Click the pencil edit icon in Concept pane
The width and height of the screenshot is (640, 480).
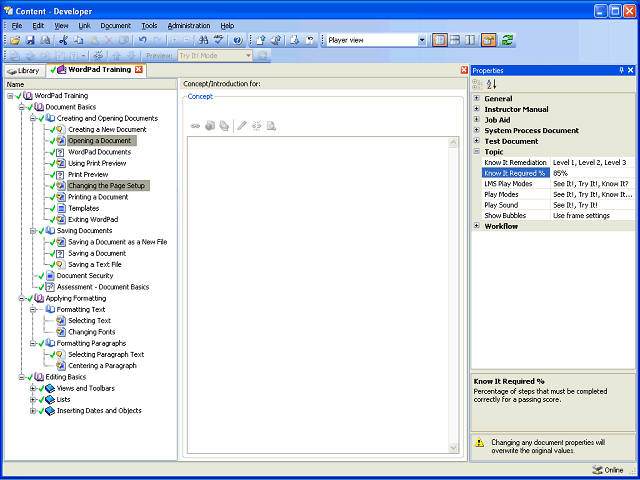point(242,126)
